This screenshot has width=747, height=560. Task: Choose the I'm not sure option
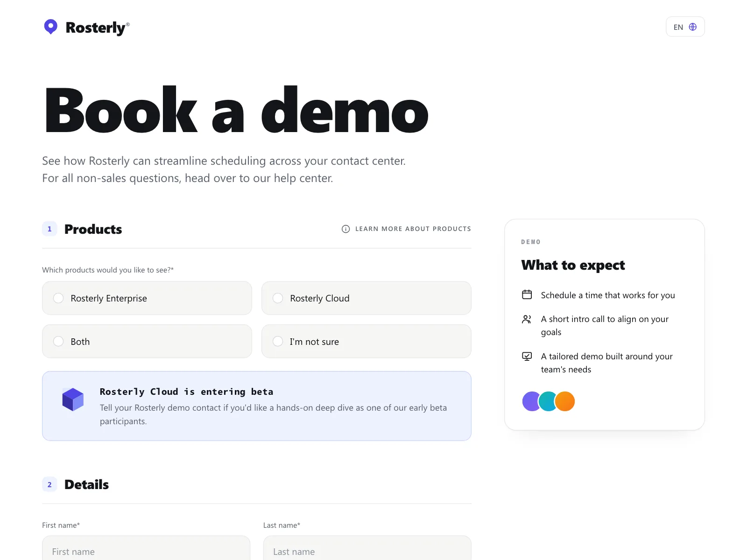(366, 341)
